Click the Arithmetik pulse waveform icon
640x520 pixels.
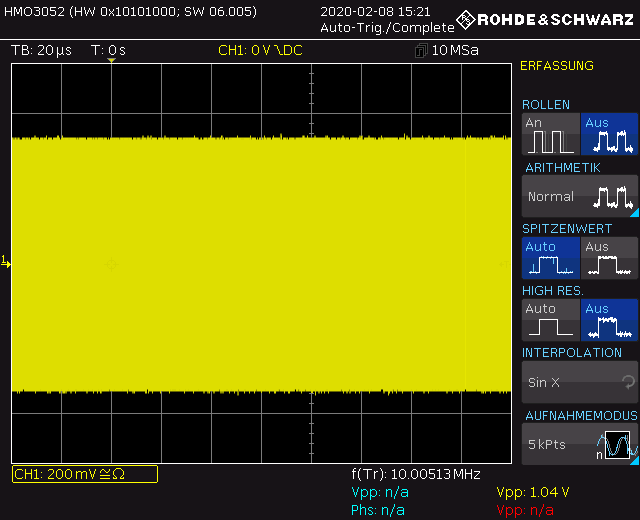(614, 196)
